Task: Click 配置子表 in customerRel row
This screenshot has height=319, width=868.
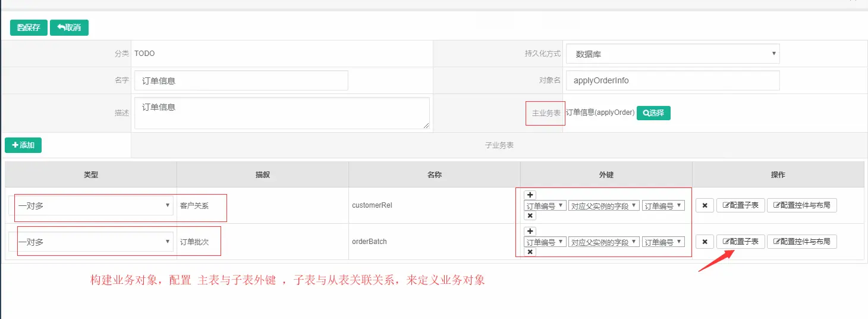Action: [x=740, y=205]
